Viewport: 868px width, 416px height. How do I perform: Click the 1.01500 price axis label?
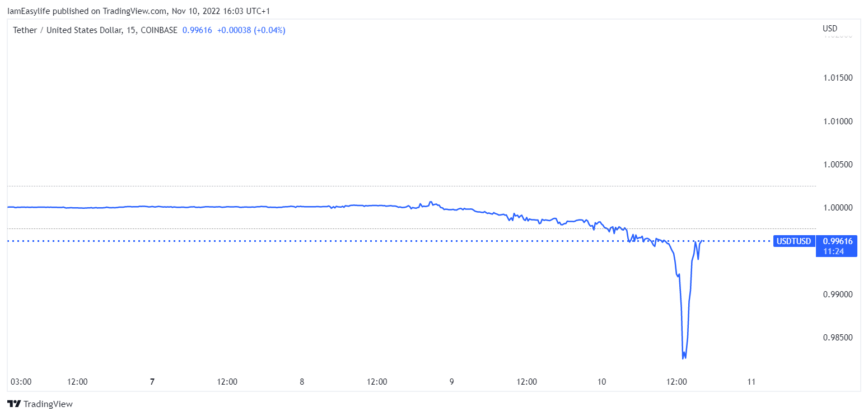[x=838, y=77]
